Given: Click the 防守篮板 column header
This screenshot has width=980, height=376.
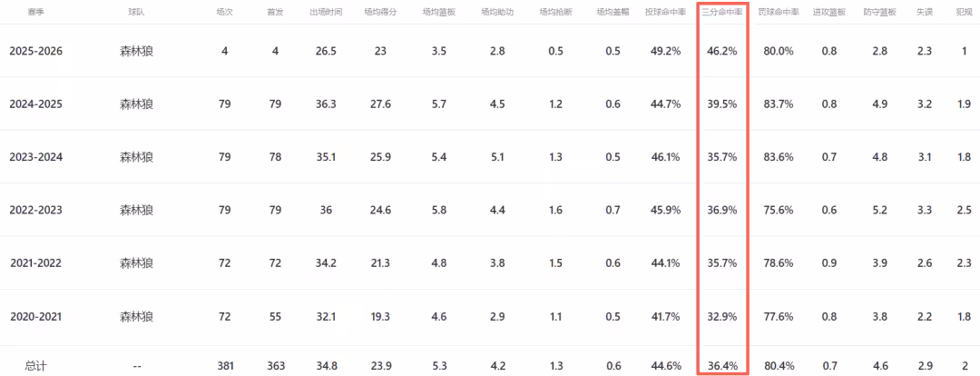Looking at the screenshot, I should 879,14.
